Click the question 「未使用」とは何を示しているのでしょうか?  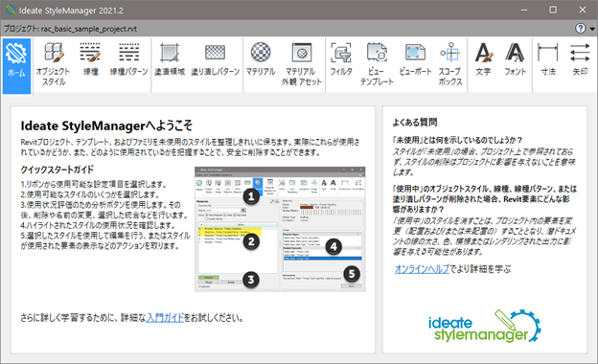[x=458, y=140]
